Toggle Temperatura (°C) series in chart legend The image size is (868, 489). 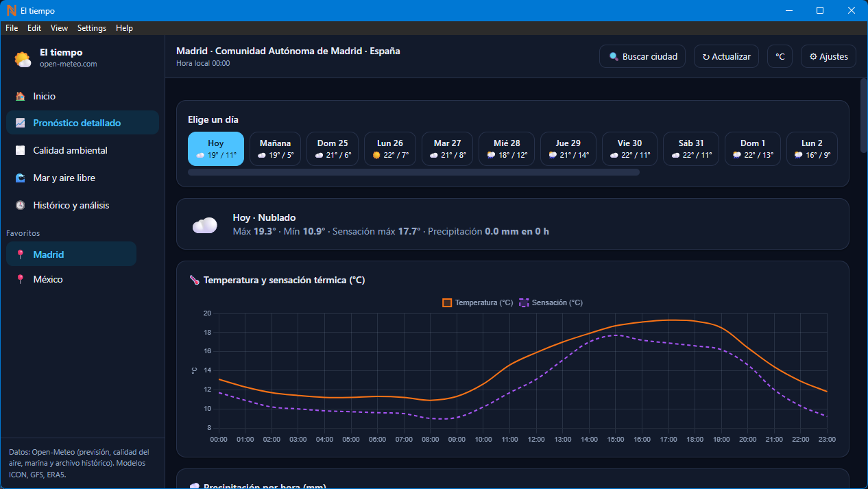coord(478,302)
